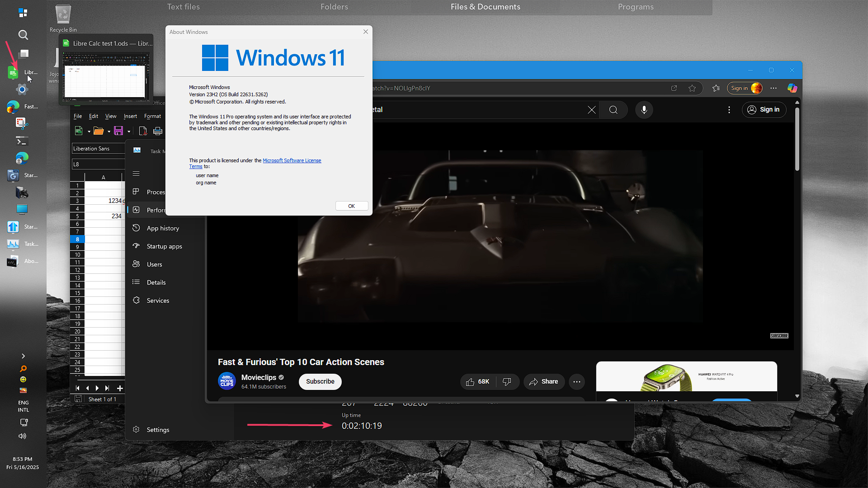Open the Edit menu in Calc

(x=94, y=116)
